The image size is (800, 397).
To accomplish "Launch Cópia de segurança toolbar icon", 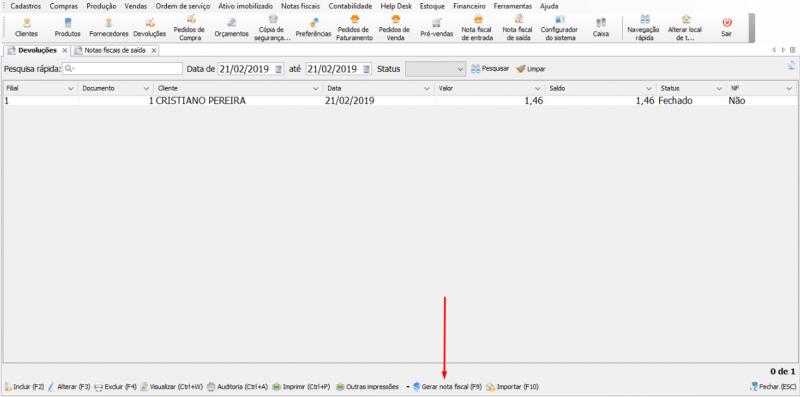I will tap(272, 28).
